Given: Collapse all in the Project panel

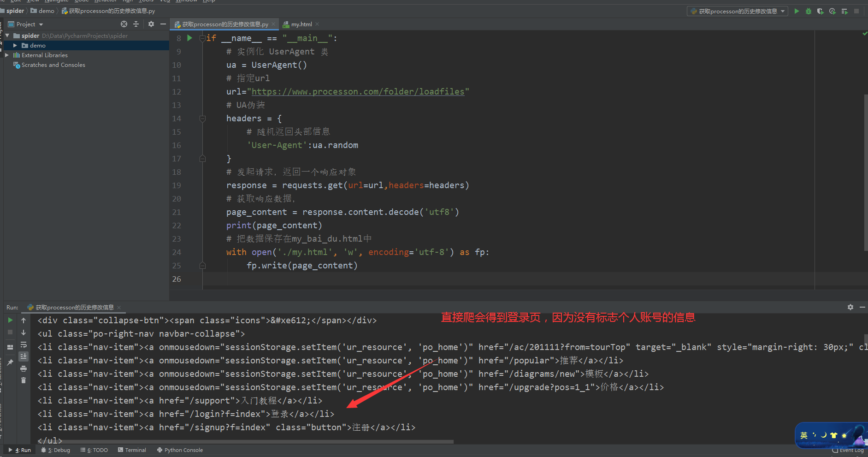Looking at the screenshot, I should tap(136, 24).
